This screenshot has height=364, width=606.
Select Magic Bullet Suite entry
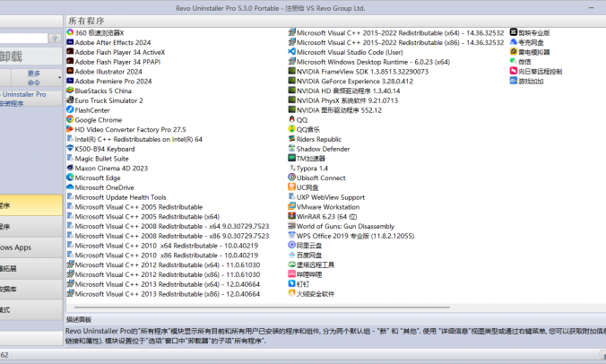[x=98, y=159]
